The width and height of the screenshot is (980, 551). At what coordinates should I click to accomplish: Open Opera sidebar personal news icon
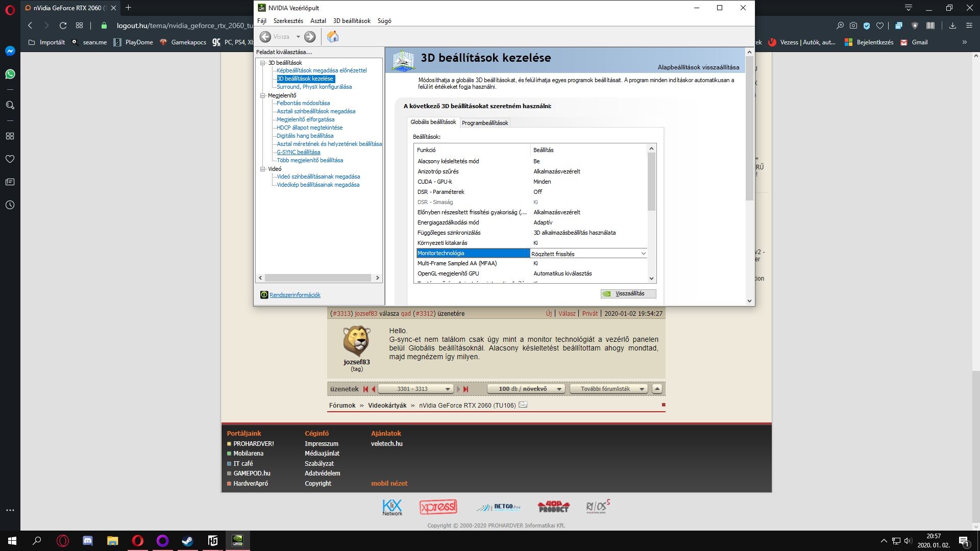pyautogui.click(x=10, y=182)
